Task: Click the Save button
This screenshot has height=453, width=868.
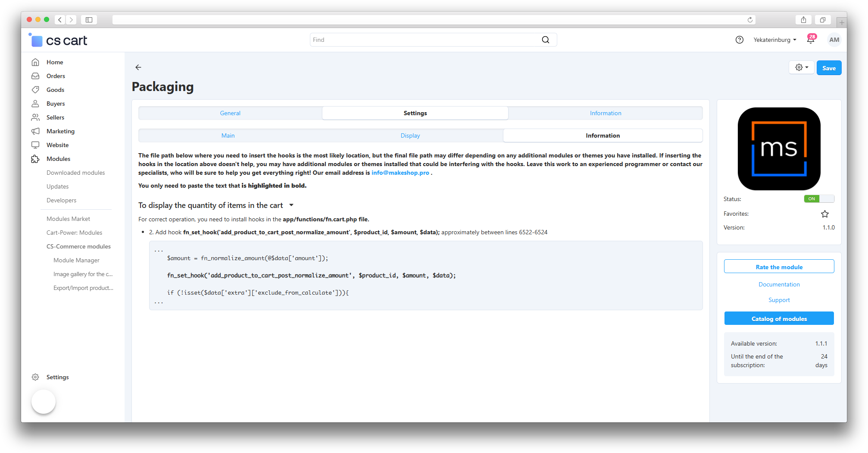Action: point(829,68)
